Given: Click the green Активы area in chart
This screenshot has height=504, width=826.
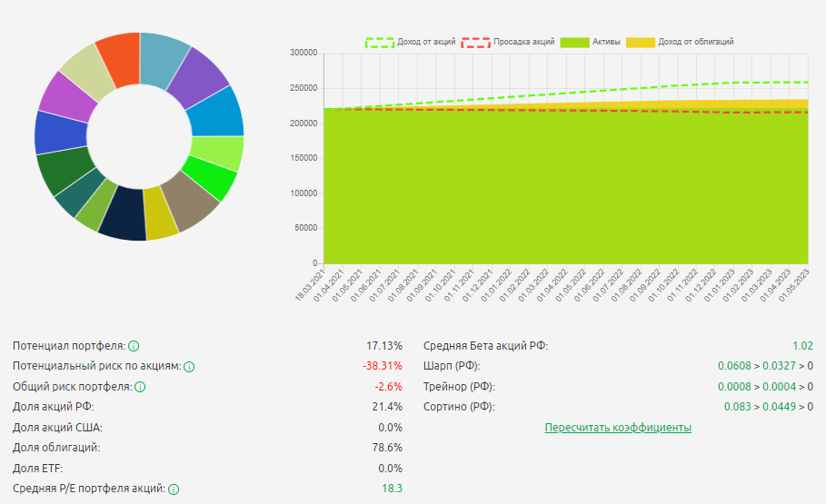Looking at the screenshot, I should (x=563, y=191).
